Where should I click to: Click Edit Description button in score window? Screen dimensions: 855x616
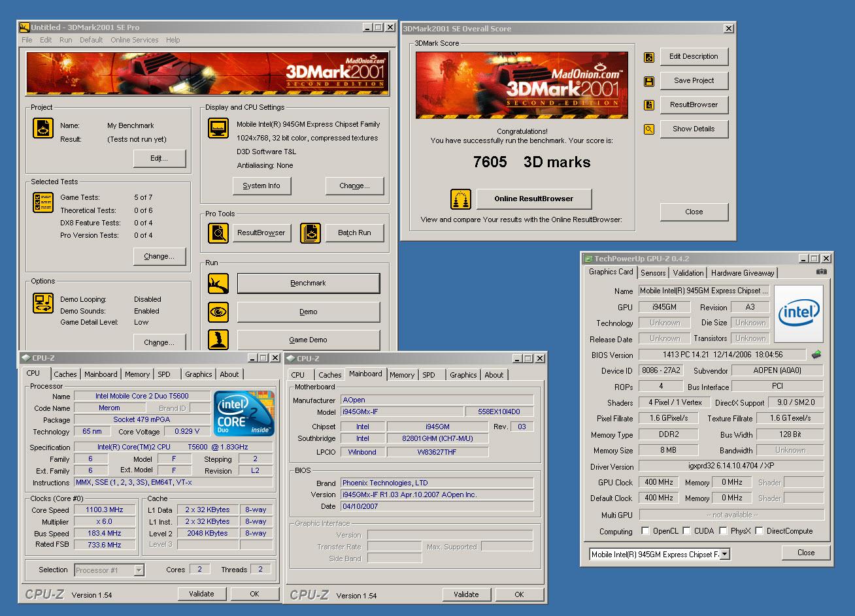point(694,56)
